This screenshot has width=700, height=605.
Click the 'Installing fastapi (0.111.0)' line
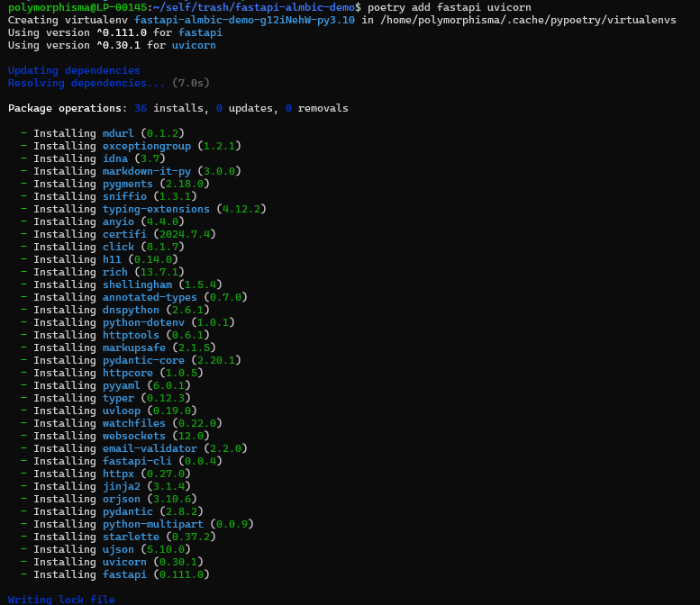120,574
